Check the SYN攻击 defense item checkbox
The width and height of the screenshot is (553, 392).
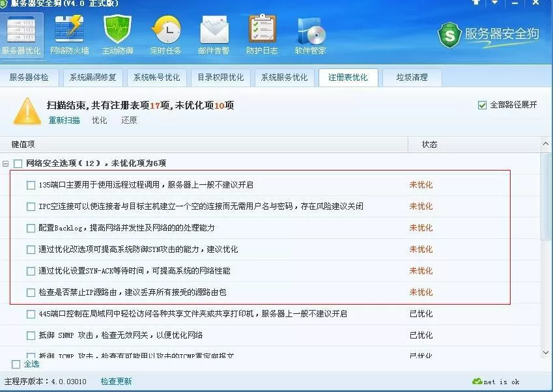click(x=31, y=249)
